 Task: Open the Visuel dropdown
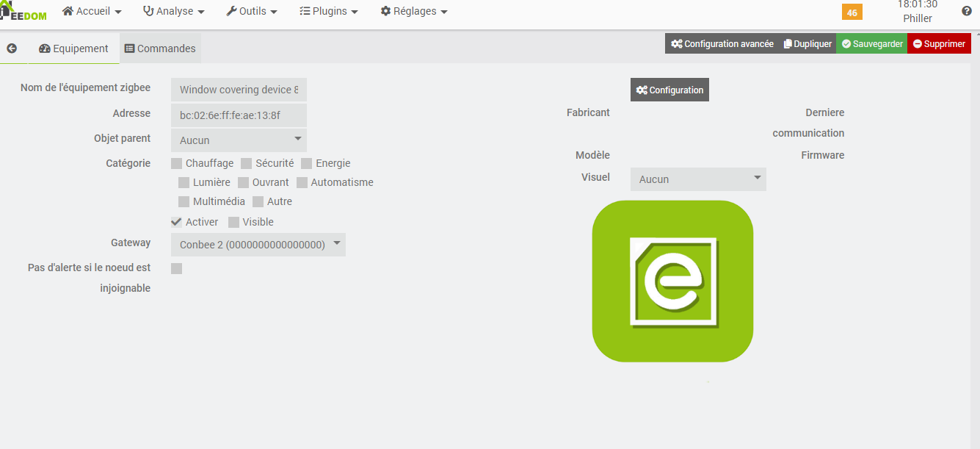(x=698, y=179)
